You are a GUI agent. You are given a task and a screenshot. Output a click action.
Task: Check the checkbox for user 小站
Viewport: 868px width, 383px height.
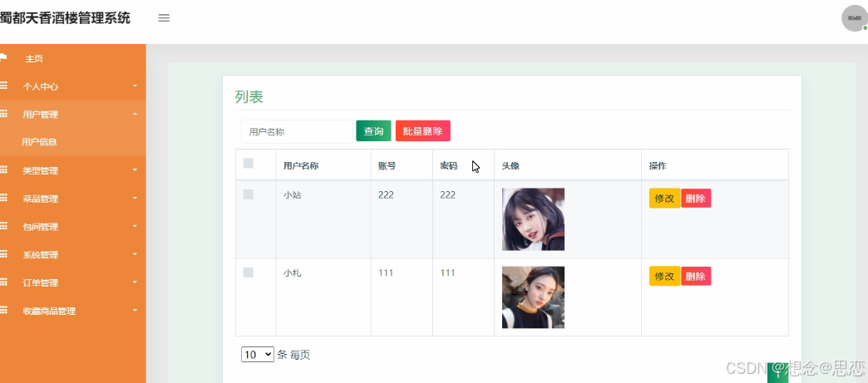point(249,194)
